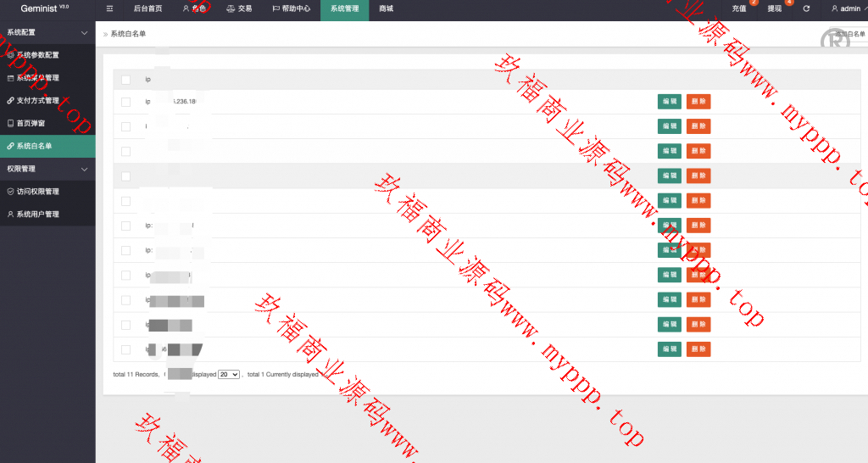Click the admin user icon

[x=833, y=8]
